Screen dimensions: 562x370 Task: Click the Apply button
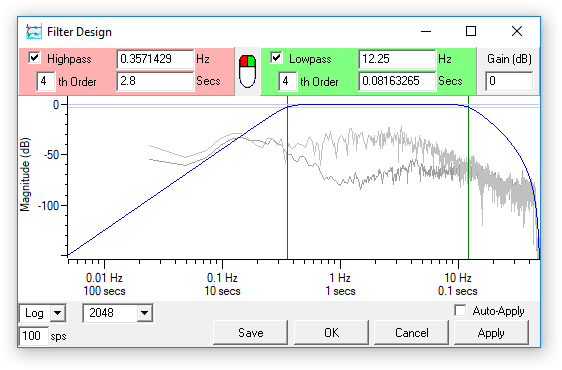coord(491,333)
